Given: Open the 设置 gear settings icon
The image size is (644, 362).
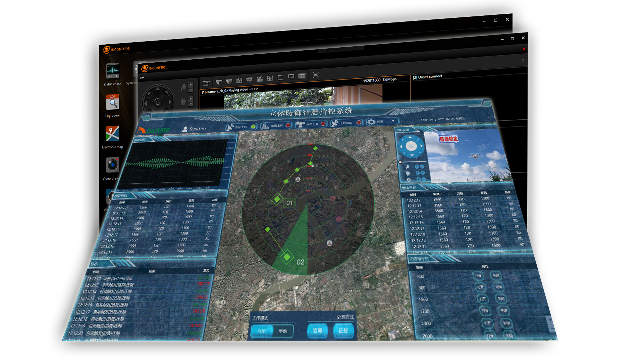Looking at the screenshot, I should [x=371, y=122].
